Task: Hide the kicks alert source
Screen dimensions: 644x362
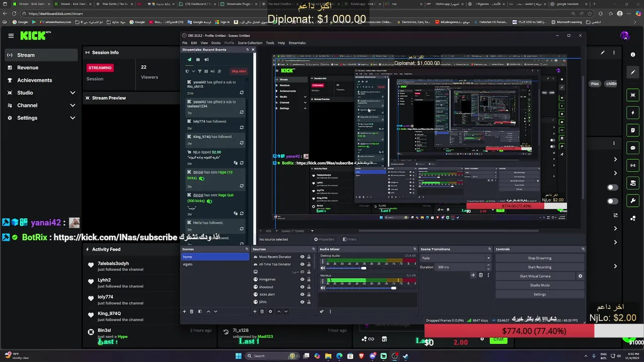Action: point(302,295)
